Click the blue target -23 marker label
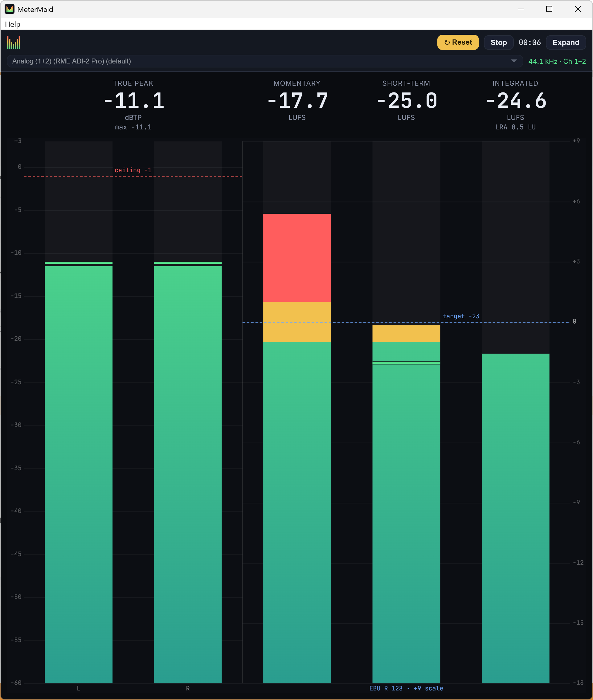 tap(461, 316)
